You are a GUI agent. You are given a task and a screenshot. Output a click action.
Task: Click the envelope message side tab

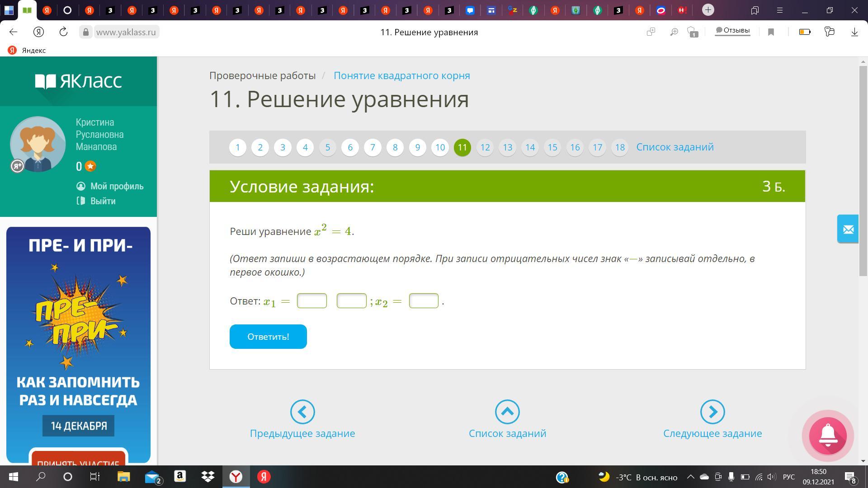click(848, 229)
